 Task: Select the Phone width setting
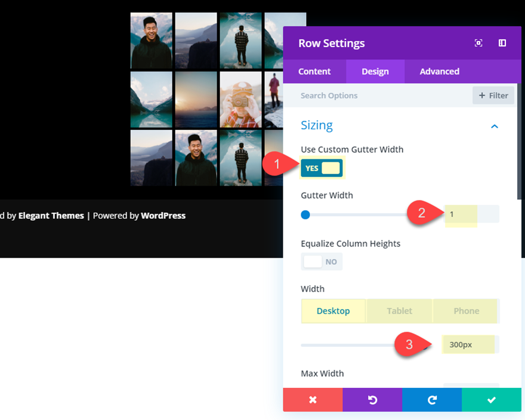[466, 311]
